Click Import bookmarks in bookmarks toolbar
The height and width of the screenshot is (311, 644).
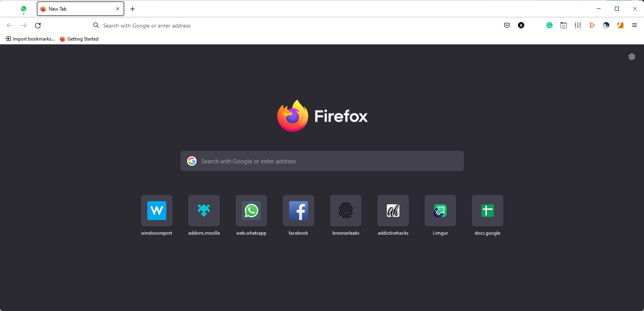point(30,39)
